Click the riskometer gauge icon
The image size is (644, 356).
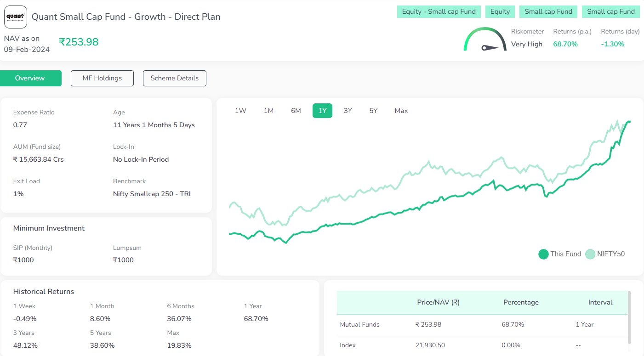485,40
